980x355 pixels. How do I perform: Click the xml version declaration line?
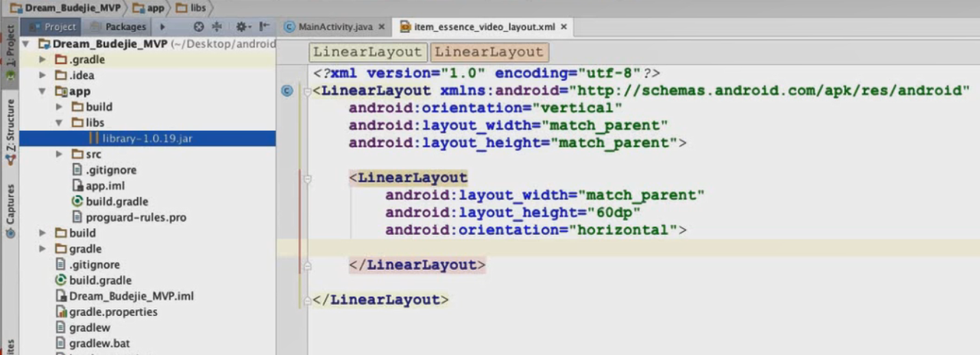coord(487,73)
